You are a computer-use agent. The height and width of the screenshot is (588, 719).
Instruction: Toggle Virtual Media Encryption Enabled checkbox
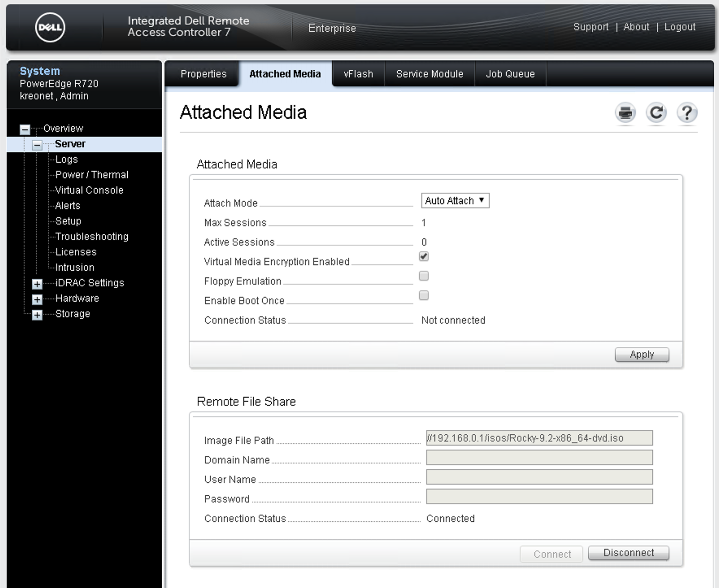coord(424,256)
